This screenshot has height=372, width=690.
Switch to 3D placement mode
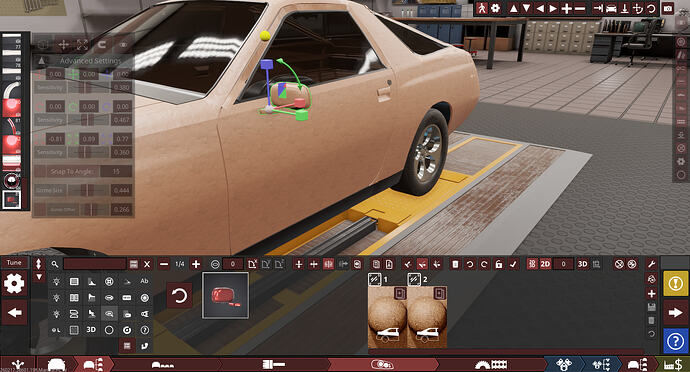click(582, 264)
